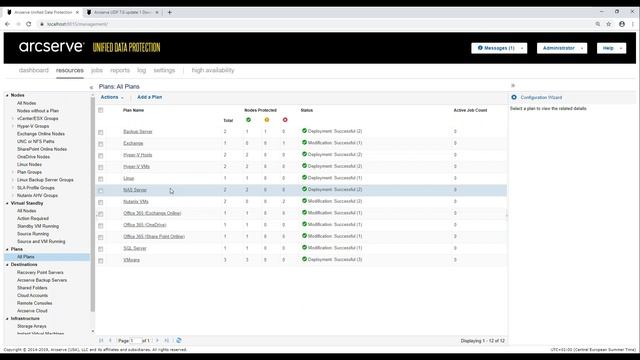The width and height of the screenshot is (640, 360).
Task: Switch to the high availability tab
Action: point(213,70)
